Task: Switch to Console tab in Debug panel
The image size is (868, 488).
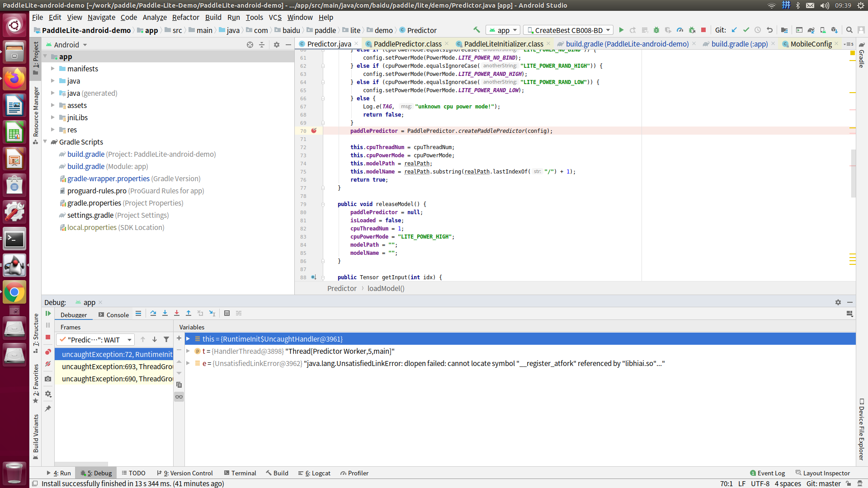Action: coord(113,315)
